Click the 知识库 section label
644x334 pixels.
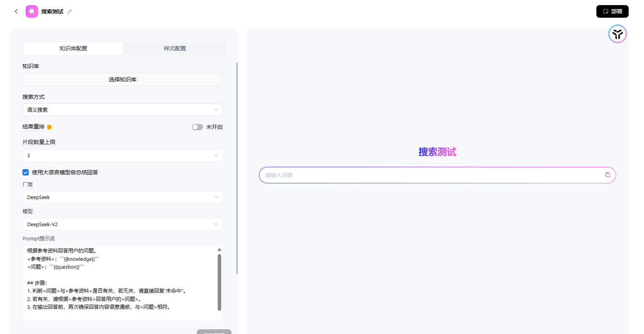pos(31,66)
